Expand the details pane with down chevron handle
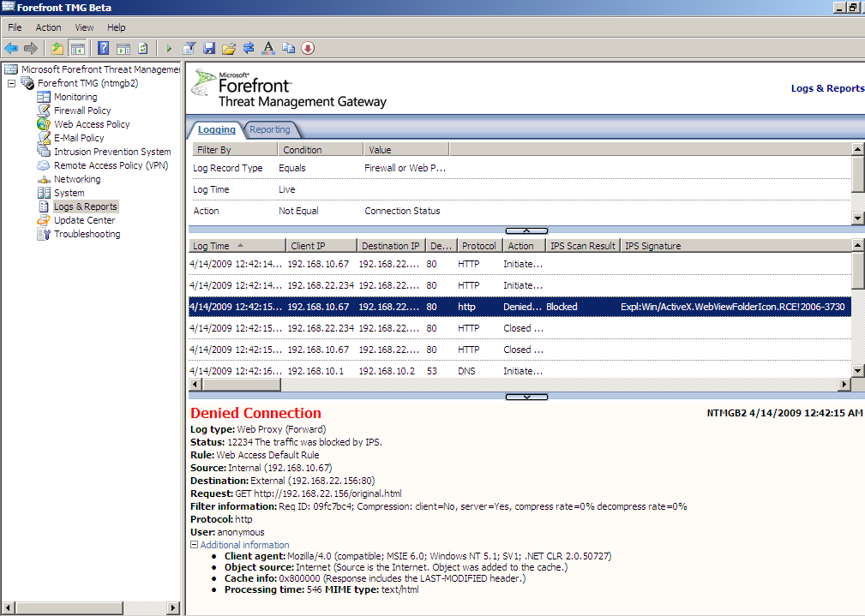 tap(527, 397)
